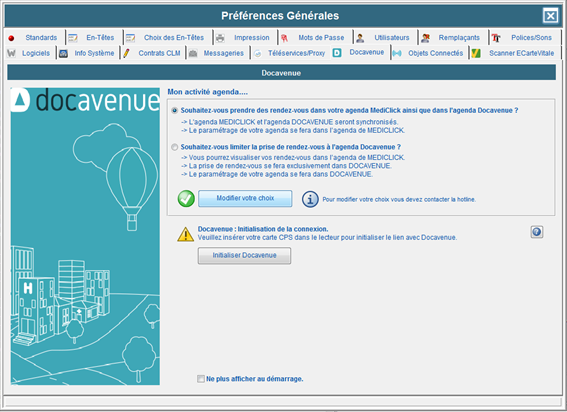Go to the Impression tab

click(252, 38)
